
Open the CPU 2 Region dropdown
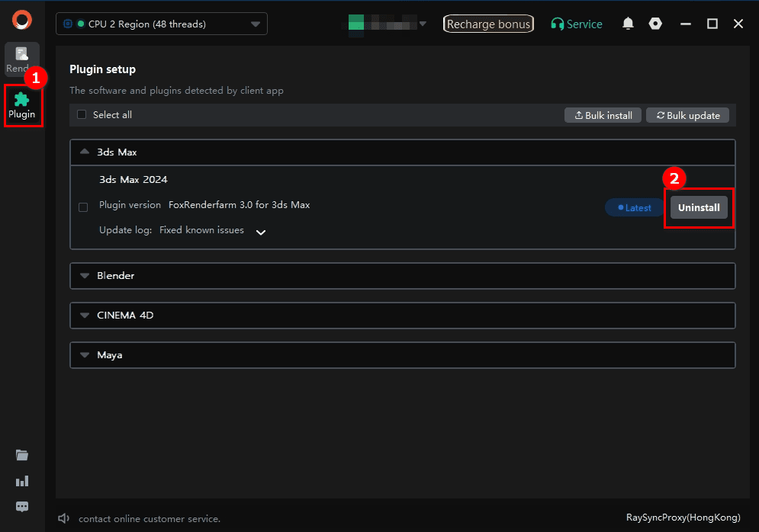(x=162, y=24)
